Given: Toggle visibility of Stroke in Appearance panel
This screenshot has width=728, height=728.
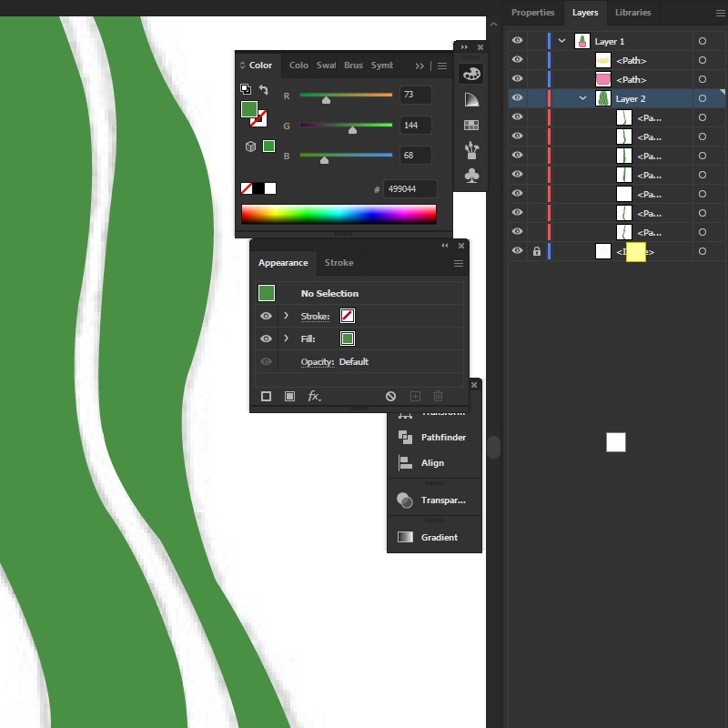Looking at the screenshot, I should [x=266, y=316].
